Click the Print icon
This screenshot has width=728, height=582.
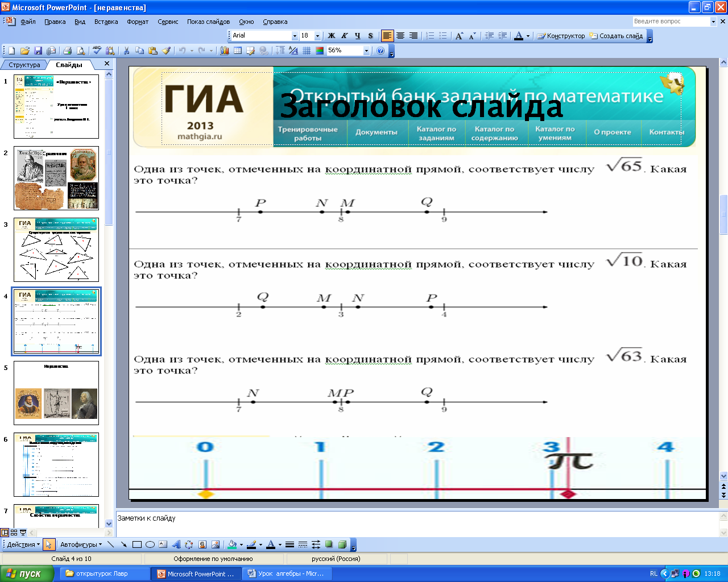click(x=68, y=51)
